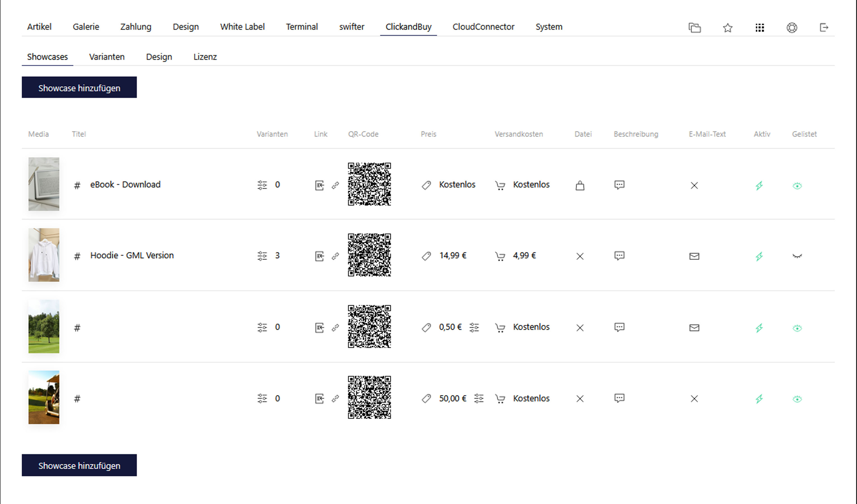Click the Hoodie - GML Version title

[132, 255]
